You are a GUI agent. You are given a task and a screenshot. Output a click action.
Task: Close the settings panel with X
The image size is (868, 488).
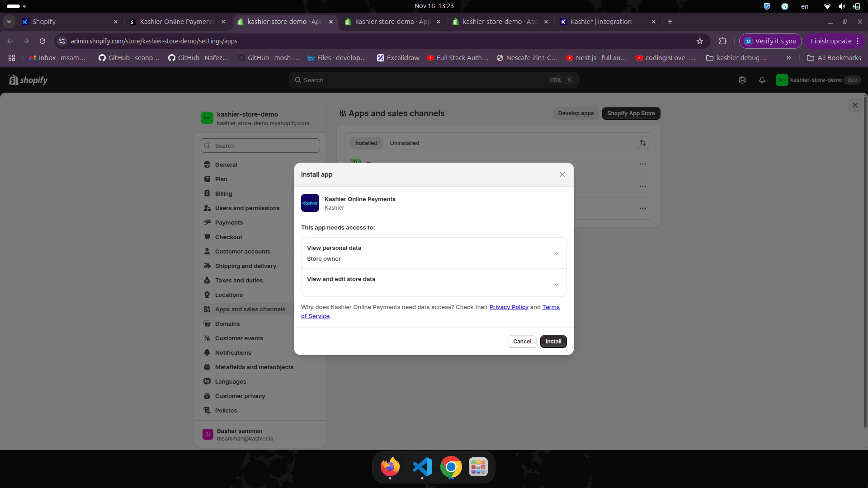pos(855,105)
